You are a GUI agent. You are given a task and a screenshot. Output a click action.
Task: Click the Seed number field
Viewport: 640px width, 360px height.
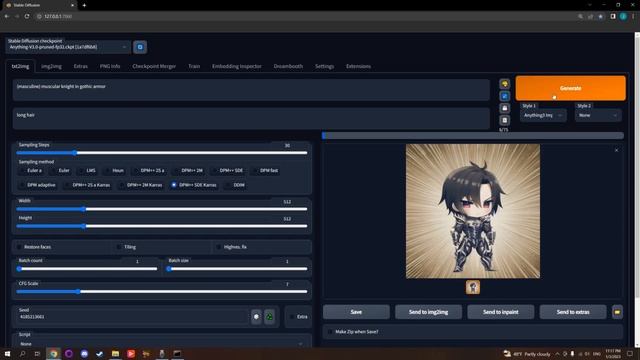pos(133,317)
